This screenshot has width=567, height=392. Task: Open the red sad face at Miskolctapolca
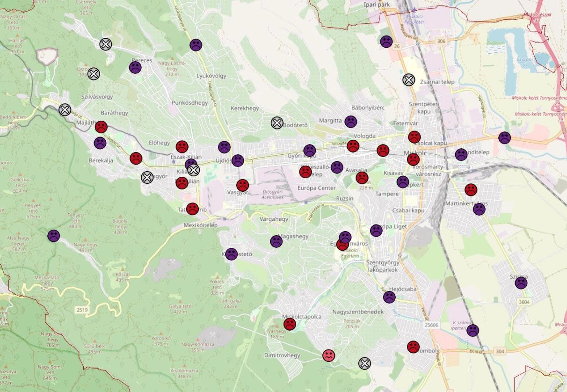click(290, 324)
